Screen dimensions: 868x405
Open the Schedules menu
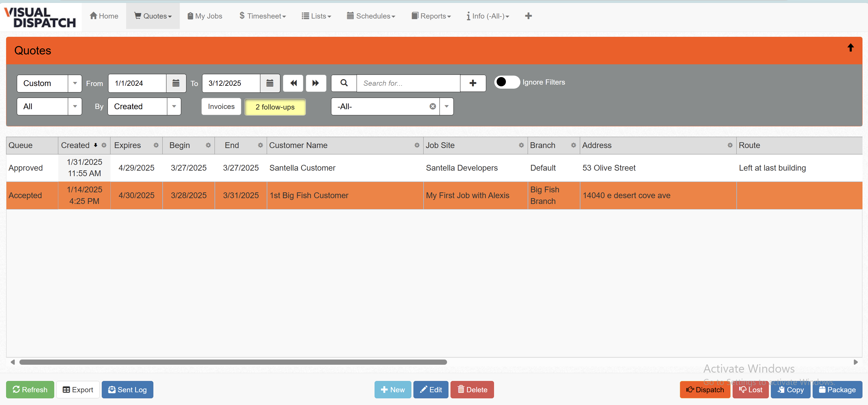pos(371,16)
